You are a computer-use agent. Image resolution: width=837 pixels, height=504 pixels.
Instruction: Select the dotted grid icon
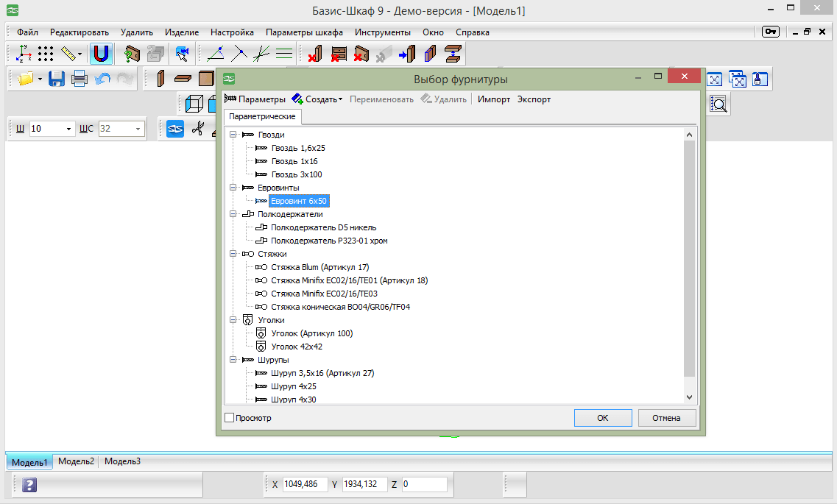click(x=46, y=54)
